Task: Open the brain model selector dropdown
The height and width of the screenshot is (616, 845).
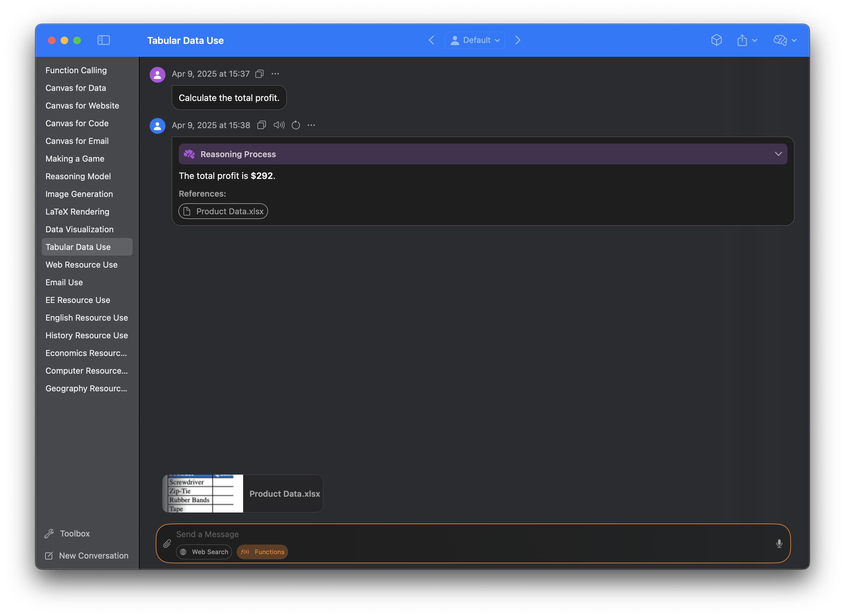Action: pos(785,40)
